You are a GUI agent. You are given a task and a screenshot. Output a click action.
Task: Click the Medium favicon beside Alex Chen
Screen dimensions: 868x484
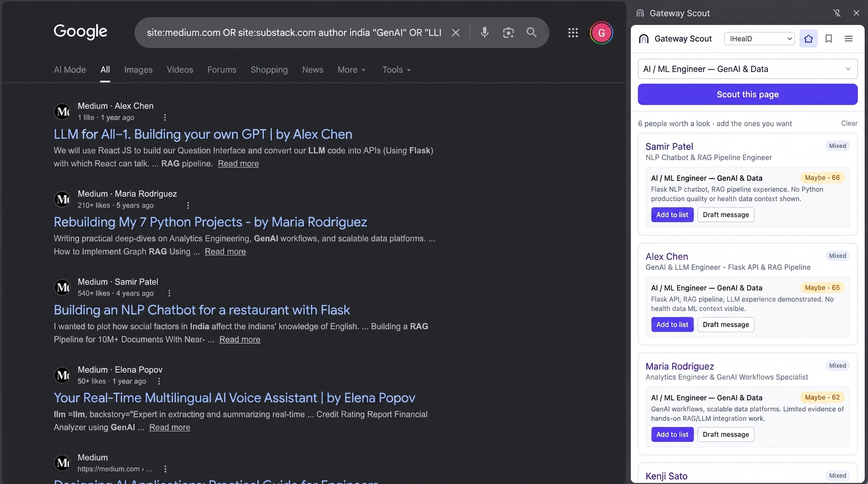62,112
